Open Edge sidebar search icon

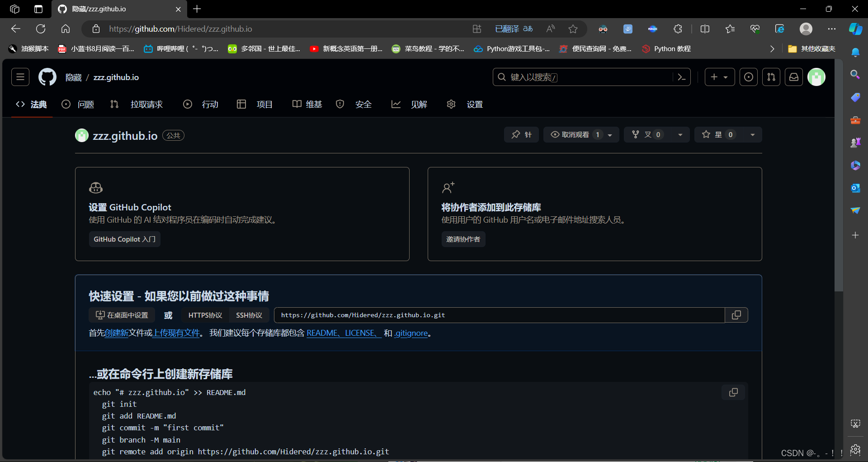[855, 74]
